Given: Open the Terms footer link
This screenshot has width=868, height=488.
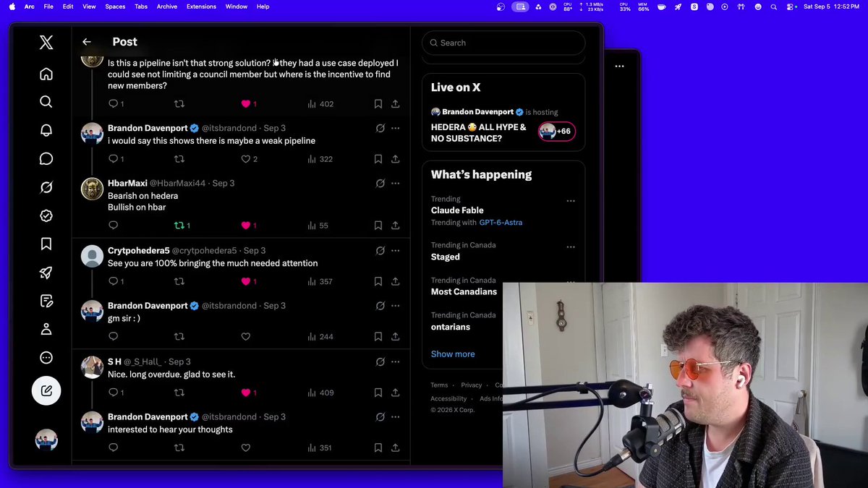Looking at the screenshot, I should pyautogui.click(x=439, y=385).
